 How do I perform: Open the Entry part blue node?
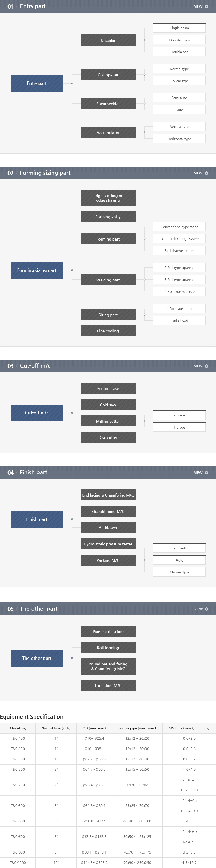(37, 83)
